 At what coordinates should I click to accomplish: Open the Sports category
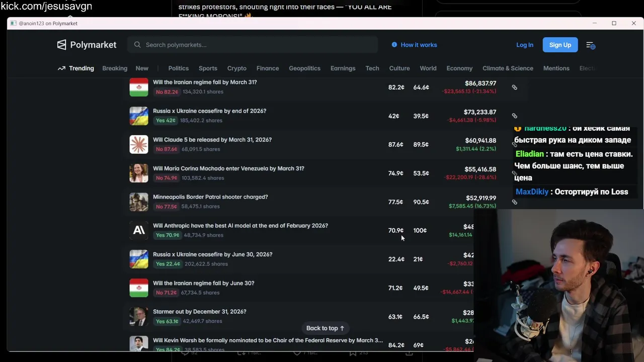point(208,68)
